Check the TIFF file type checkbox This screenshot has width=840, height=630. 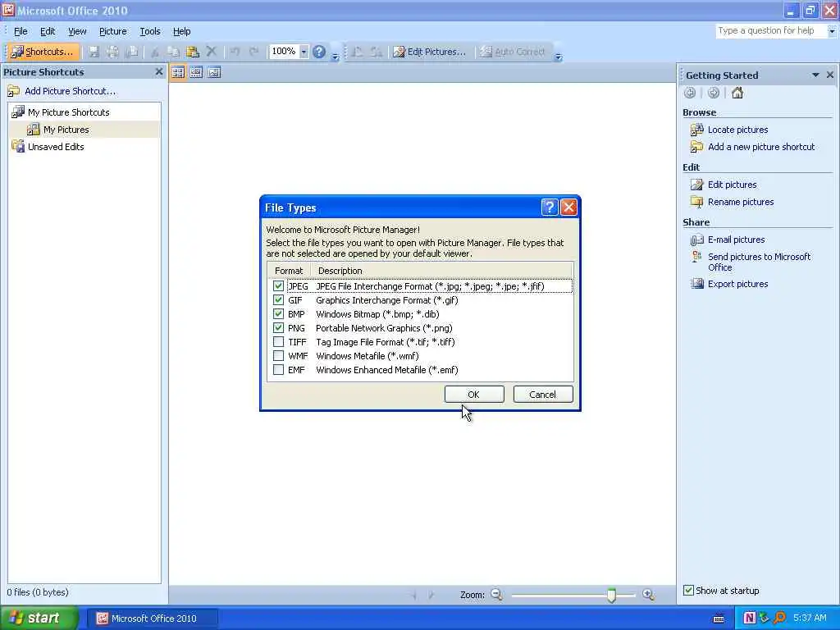click(278, 342)
